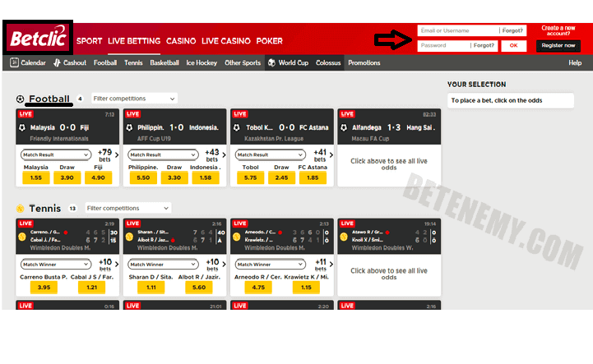The image size is (593, 364).
Task: Open Atawo R vs Knoll X match header
Action: click(x=389, y=236)
